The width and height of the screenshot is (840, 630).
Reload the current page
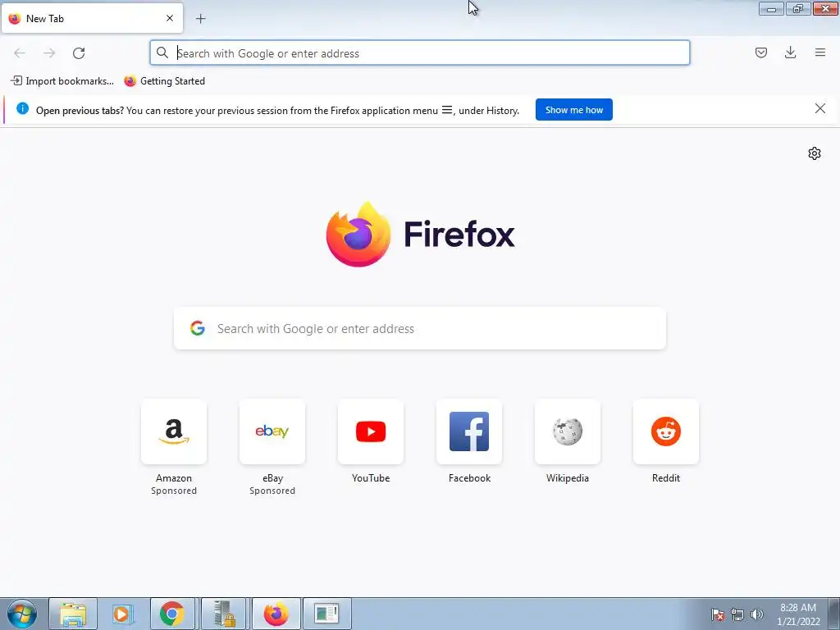pos(79,53)
